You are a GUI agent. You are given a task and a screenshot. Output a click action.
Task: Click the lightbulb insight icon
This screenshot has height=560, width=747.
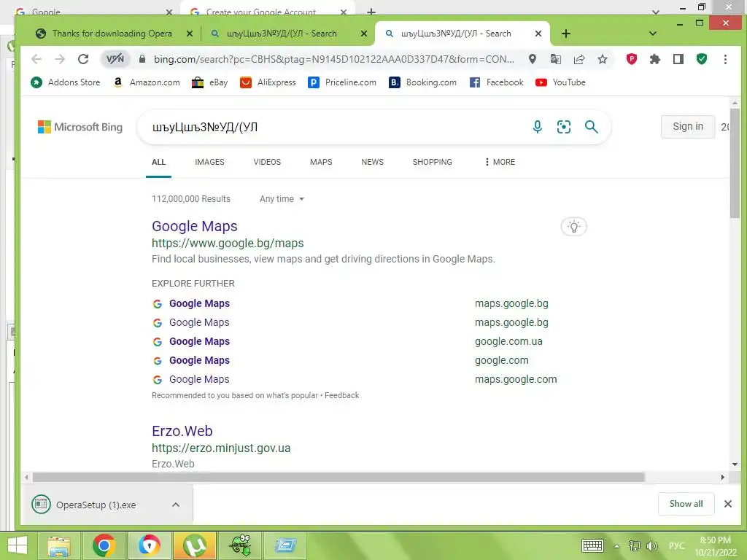[x=573, y=227]
